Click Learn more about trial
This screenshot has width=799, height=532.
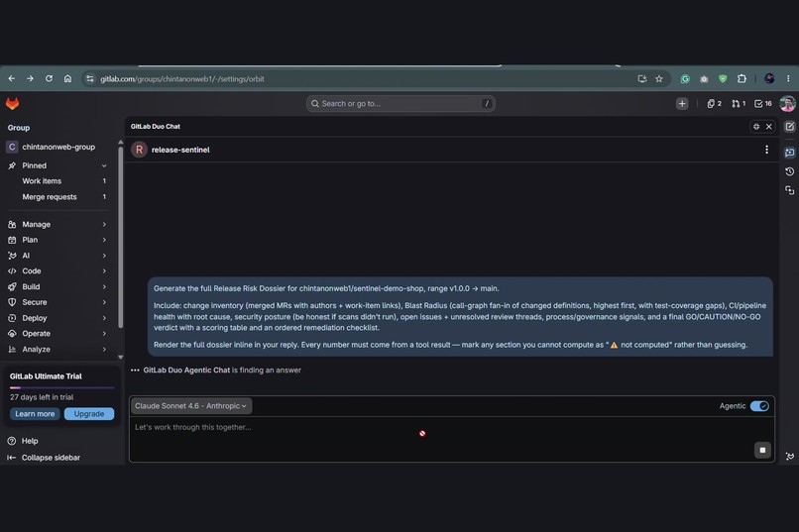tap(35, 414)
